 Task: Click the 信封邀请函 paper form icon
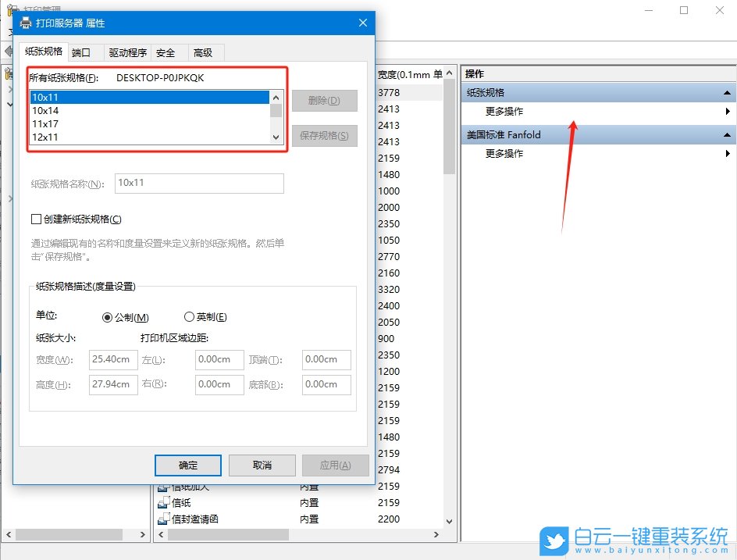(166, 519)
